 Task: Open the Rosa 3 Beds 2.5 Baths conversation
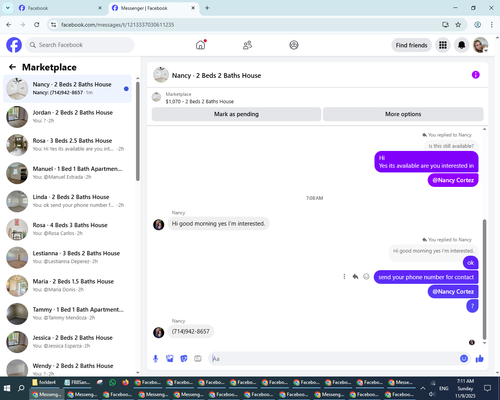(x=67, y=145)
